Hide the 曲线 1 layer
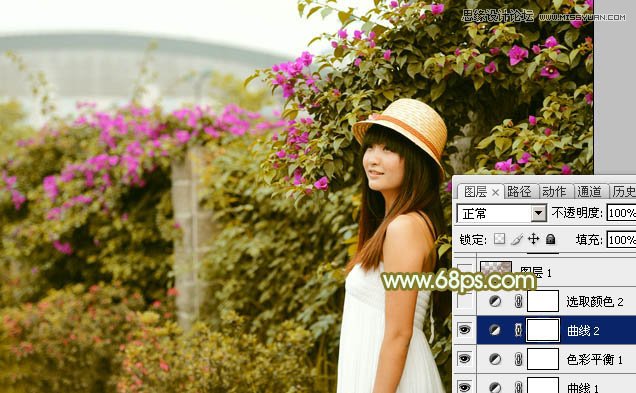The height and width of the screenshot is (393, 636). point(464,387)
